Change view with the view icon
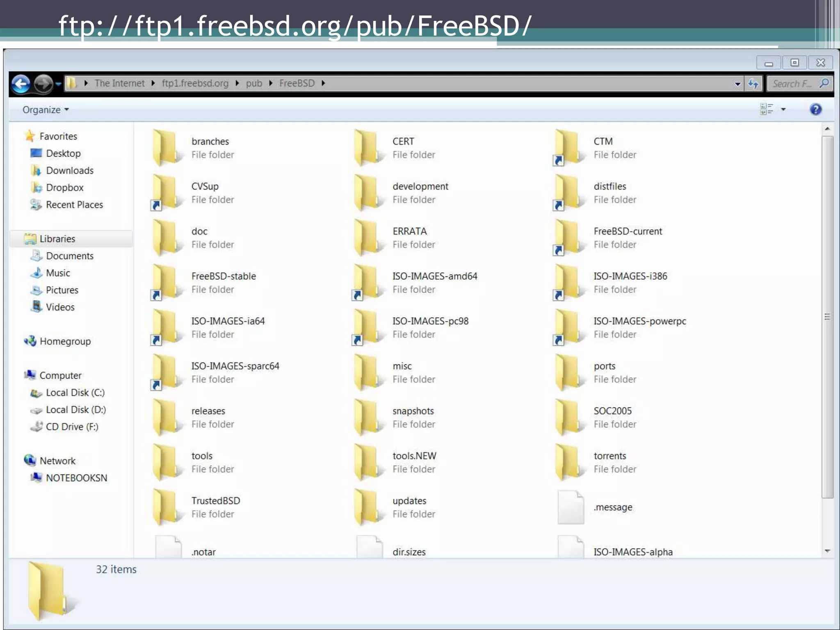 point(766,109)
